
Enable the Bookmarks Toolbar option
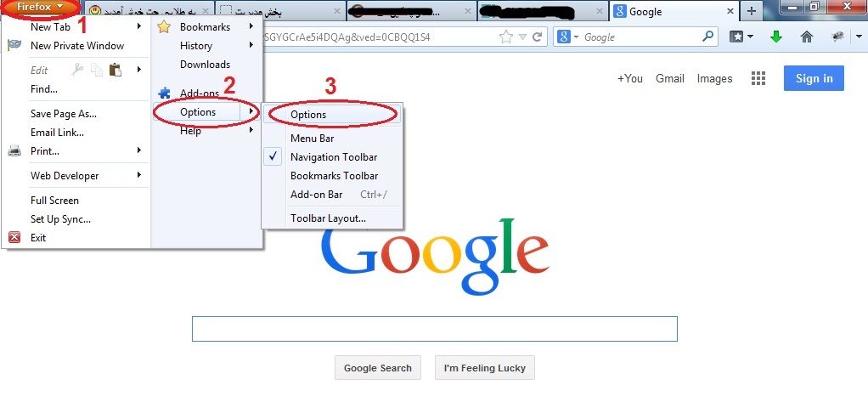[332, 176]
